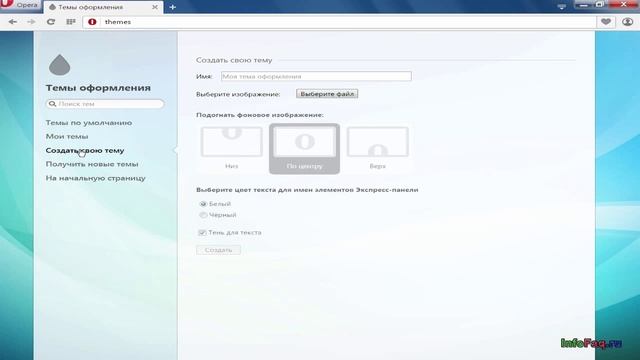Viewport: 640px width, 360px height.
Task: Click the search magnifier icon
Action: coord(52,104)
